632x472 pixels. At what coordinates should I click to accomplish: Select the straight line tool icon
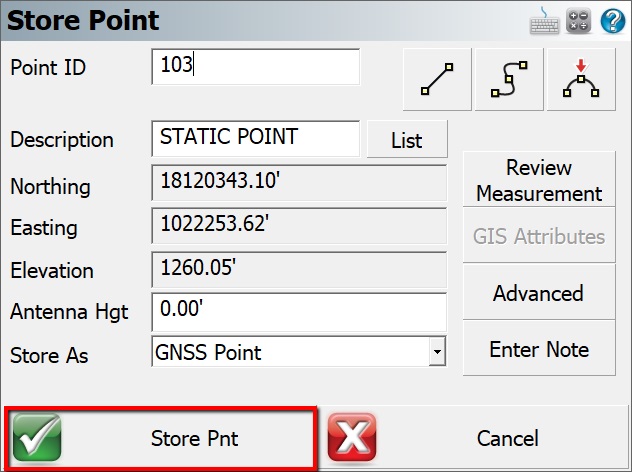pos(437,79)
